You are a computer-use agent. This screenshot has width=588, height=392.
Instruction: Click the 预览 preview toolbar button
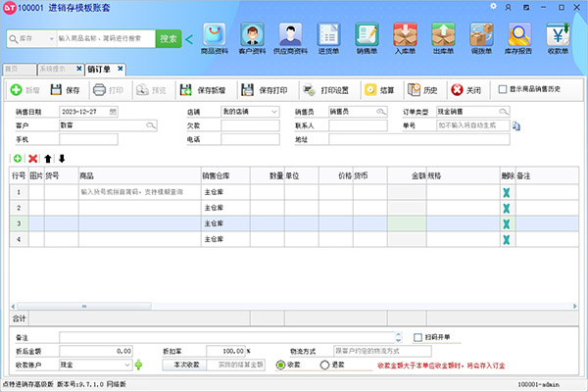coord(151,90)
